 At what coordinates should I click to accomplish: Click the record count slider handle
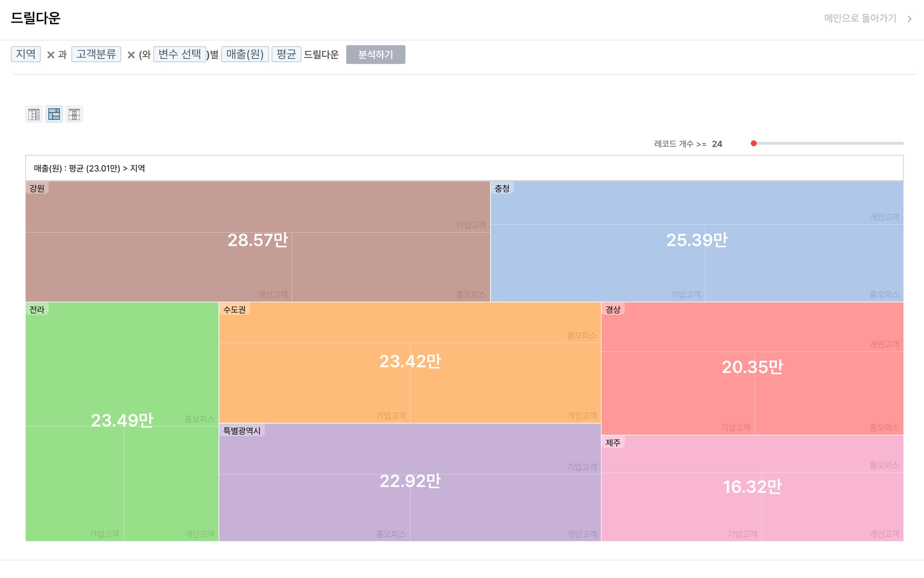point(753,143)
